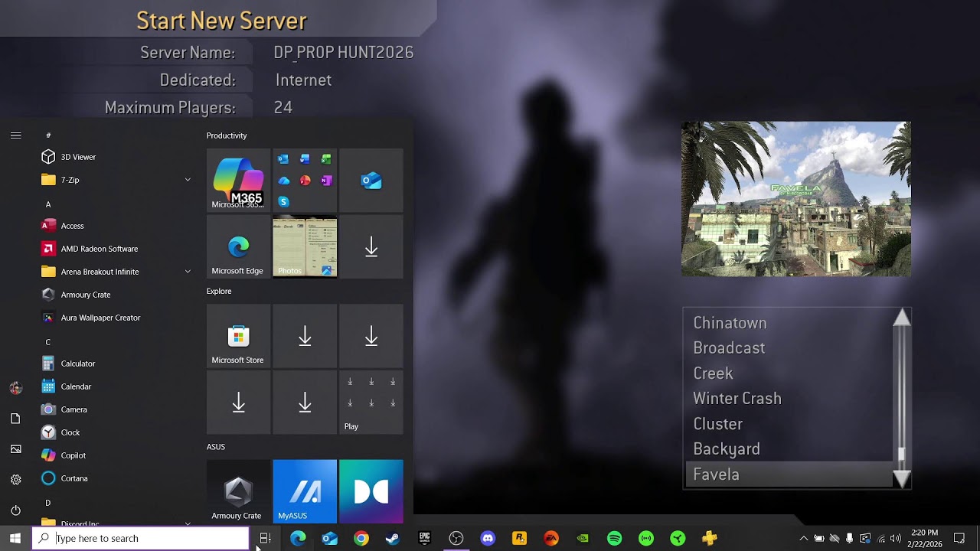Screen dimensions: 980x551
Task: Click the map list scrollbar handle
Action: (x=901, y=455)
